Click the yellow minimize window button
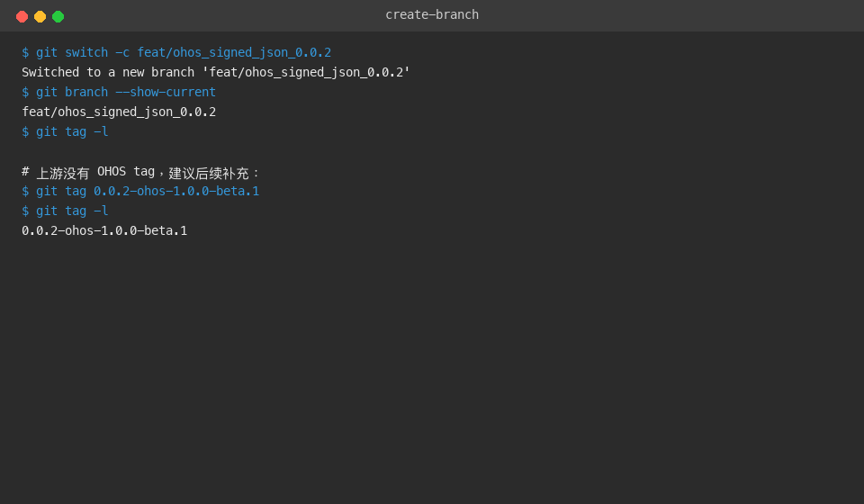Image resolution: width=864 pixels, height=504 pixels. pos(40,16)
